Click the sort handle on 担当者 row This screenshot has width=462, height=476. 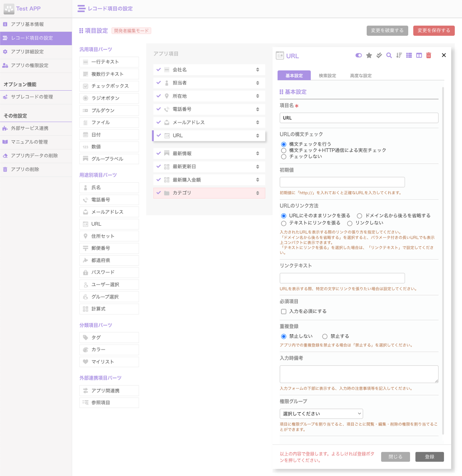257,83
